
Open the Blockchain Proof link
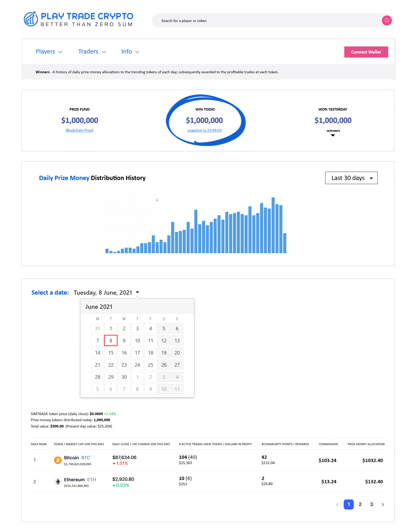(x=79, y=130)
